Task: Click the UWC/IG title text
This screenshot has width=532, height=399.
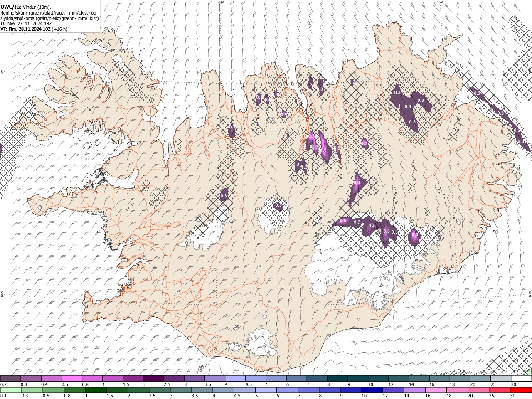Action: [10, 7]
